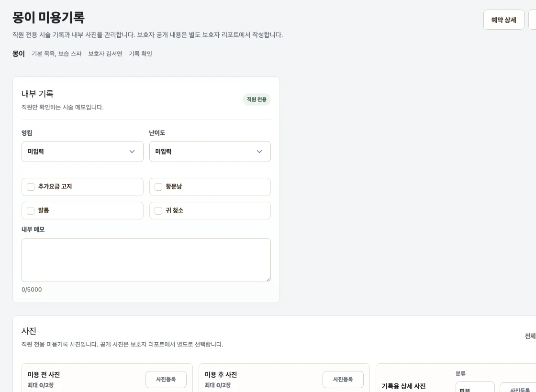Click the 기록용 상세 사진 label
The width and height of the screenshot is (536, 392).
(x=404, y=386)
